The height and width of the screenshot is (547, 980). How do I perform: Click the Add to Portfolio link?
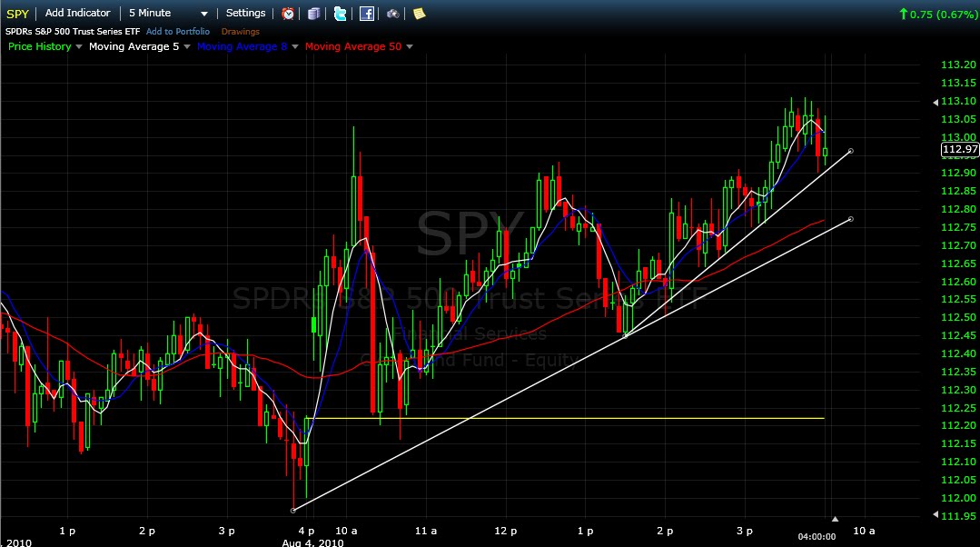tap(178, 31)
